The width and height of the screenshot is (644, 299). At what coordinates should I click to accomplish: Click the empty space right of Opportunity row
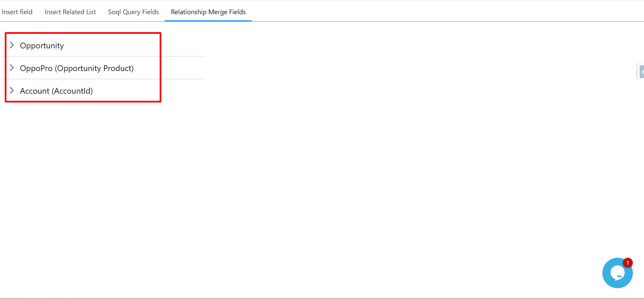tap(183, 45)
